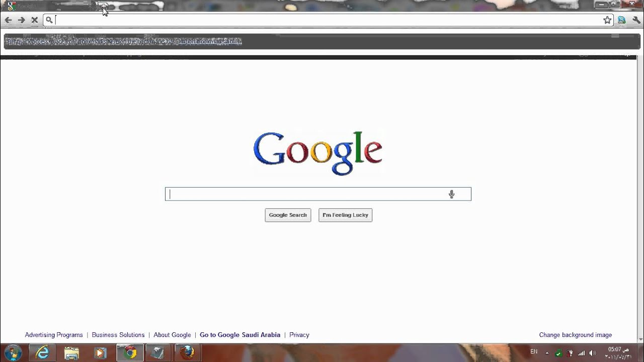Open Windows Media Player from the taskbar
Viewport: 644px width, 362px height.
pos(100,353)
